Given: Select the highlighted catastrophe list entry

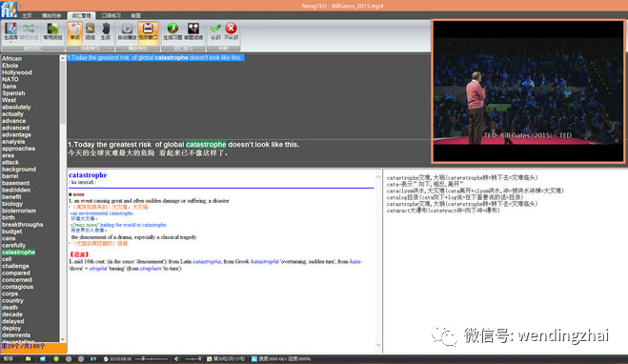Looking at the screenshot, I should (x=18, y=253).
